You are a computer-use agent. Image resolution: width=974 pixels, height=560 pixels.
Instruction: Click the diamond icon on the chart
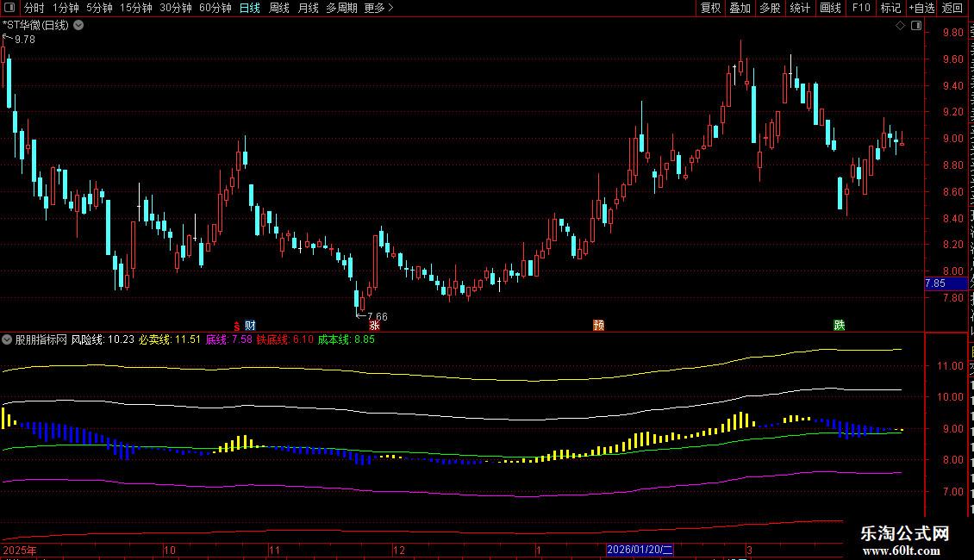[900, 26]
